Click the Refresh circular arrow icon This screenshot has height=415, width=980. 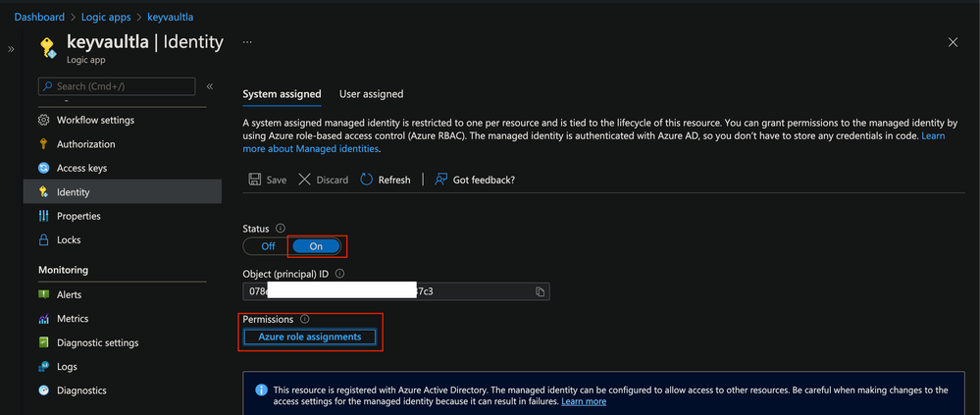pyautogui.click(x=366, y=180)
